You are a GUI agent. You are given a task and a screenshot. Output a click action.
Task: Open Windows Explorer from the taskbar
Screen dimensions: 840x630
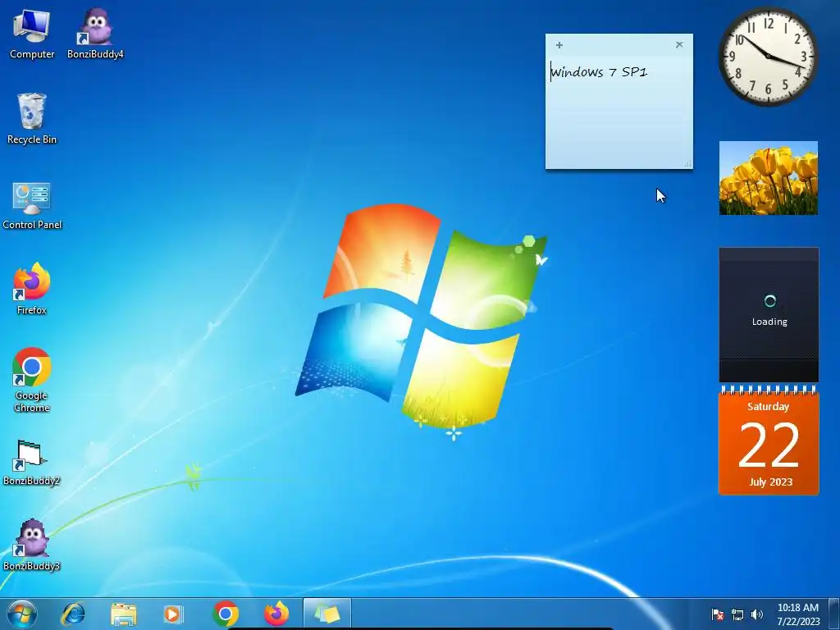pyautogui.click(x=123, y=614)
